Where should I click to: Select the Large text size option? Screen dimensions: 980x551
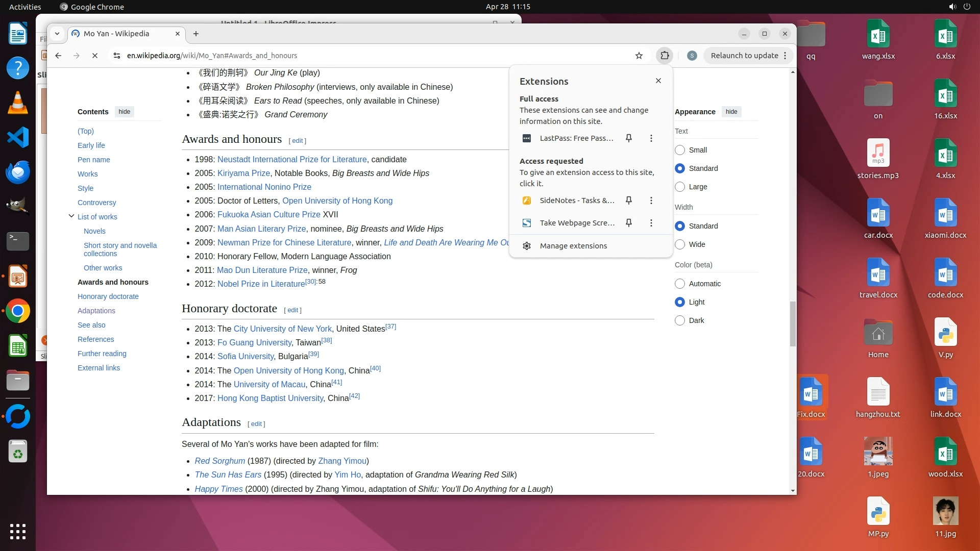[x=680, y=187]
